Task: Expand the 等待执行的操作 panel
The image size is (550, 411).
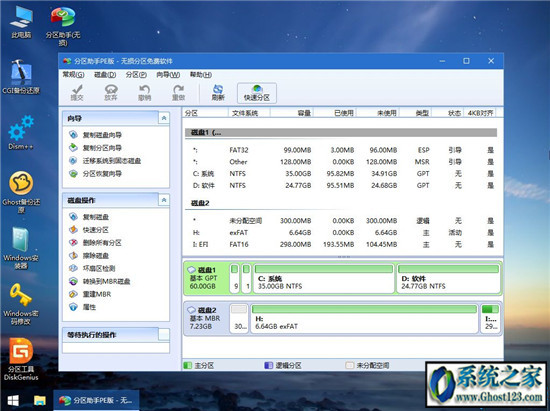Action: point(164,335)
